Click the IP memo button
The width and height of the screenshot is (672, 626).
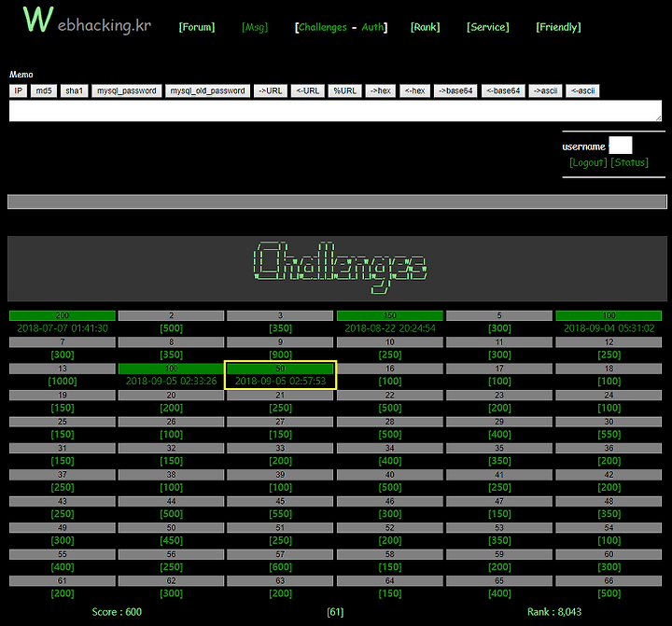18,90
